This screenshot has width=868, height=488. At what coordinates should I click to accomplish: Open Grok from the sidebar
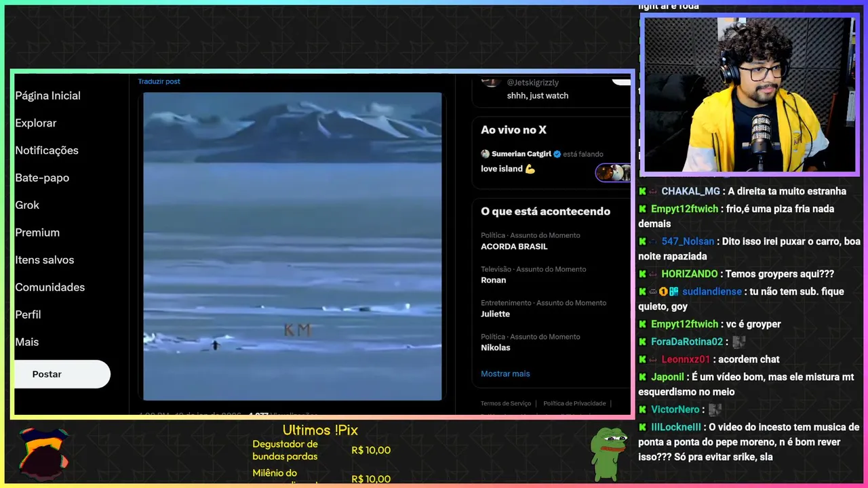(x=27, y=205)
